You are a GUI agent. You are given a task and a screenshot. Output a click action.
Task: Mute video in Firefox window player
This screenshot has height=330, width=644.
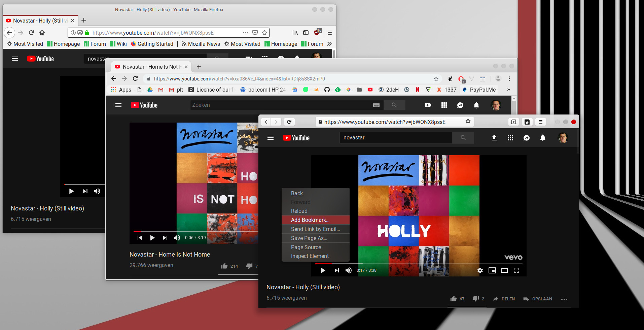(97, 191)
